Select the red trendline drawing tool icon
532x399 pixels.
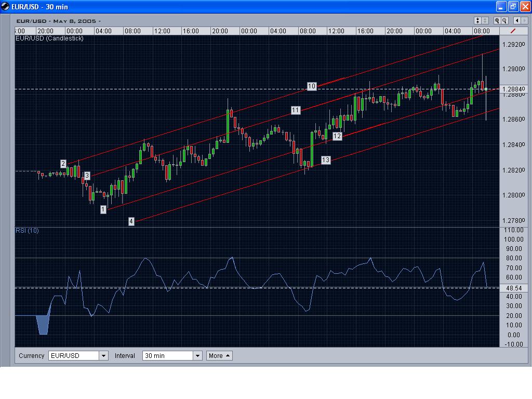coord(512,31)
